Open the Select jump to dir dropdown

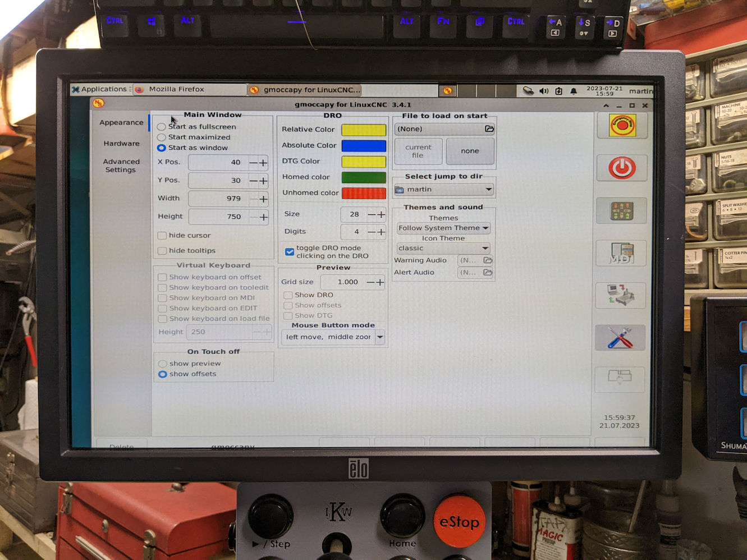[x=443, y=190]
